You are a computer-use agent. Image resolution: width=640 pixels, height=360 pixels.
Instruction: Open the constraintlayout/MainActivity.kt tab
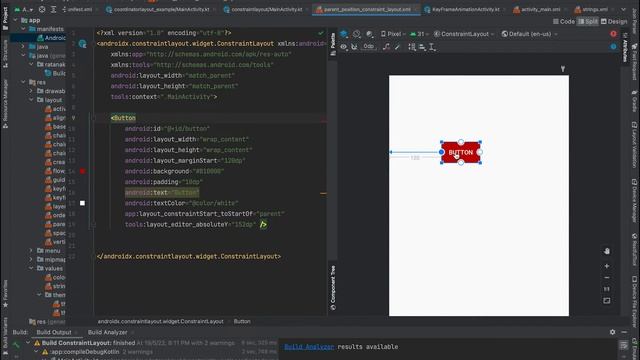pyautogui.click(x=263, y=9)
